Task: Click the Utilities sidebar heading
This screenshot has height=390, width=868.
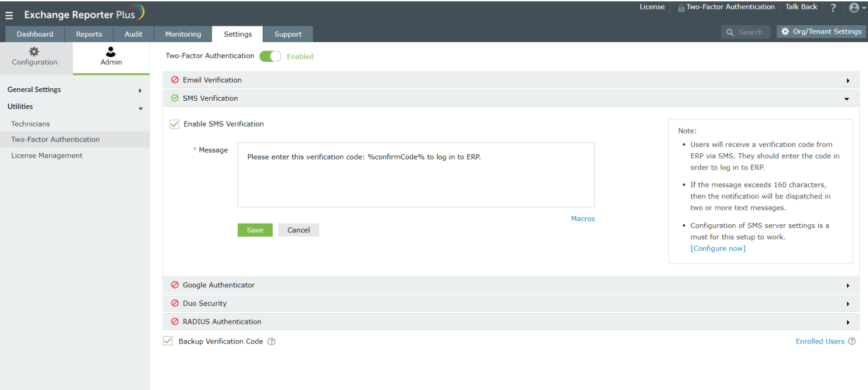Action: click(20, 106)
